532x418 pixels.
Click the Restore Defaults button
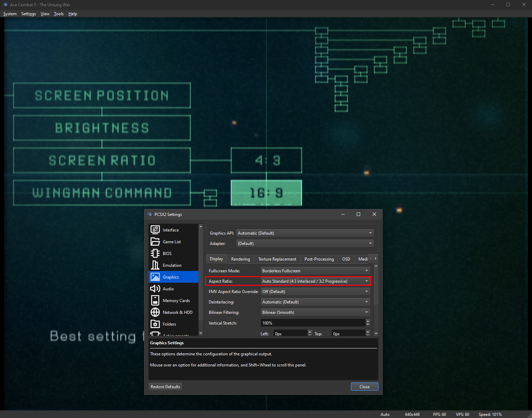pos(165,387)
